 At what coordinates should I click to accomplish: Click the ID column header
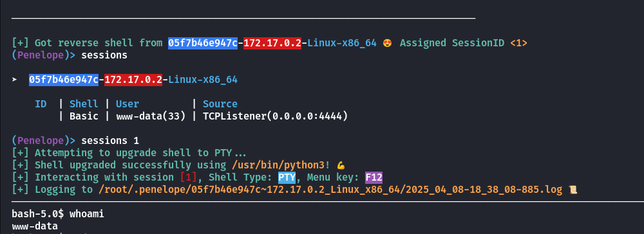41,104
